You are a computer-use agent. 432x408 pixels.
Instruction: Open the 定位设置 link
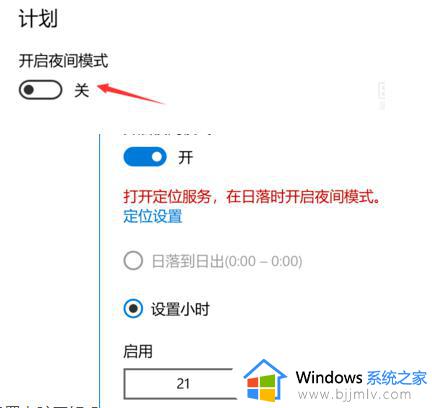click(153, 216)
